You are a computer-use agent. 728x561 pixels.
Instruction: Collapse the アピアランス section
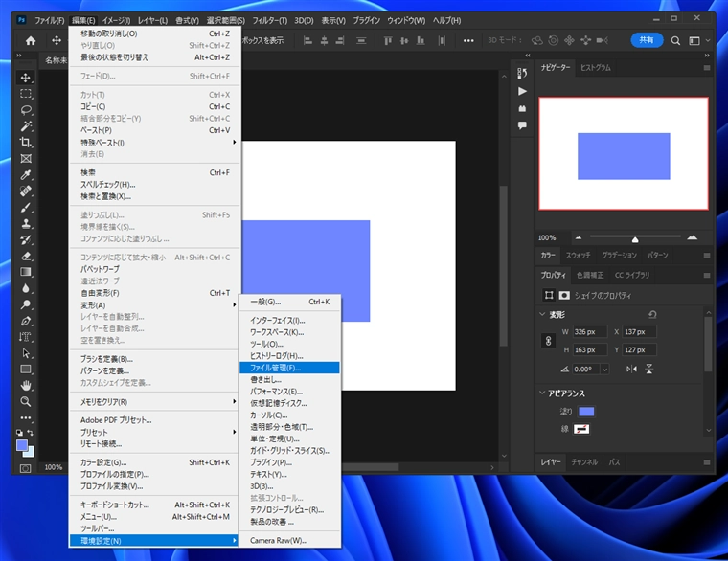click(x=542, y=393)
